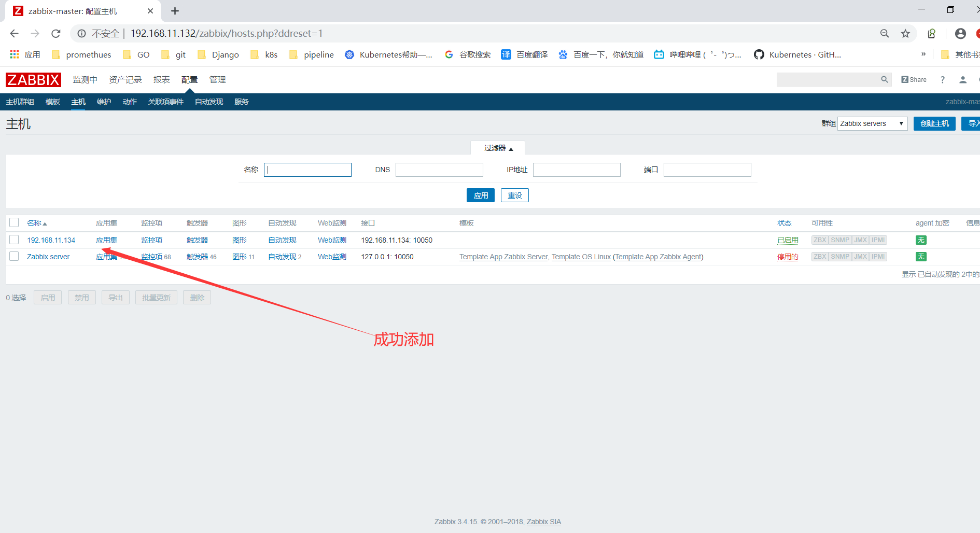Toggle the select-all hosts checkbox

click(x=14, y=222)
